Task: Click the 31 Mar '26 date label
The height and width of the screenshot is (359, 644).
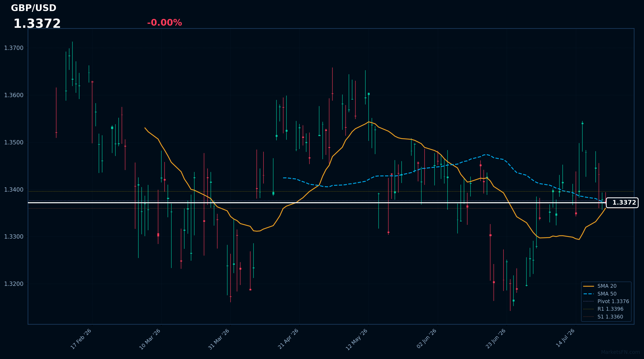Action: tap(219, 339)
